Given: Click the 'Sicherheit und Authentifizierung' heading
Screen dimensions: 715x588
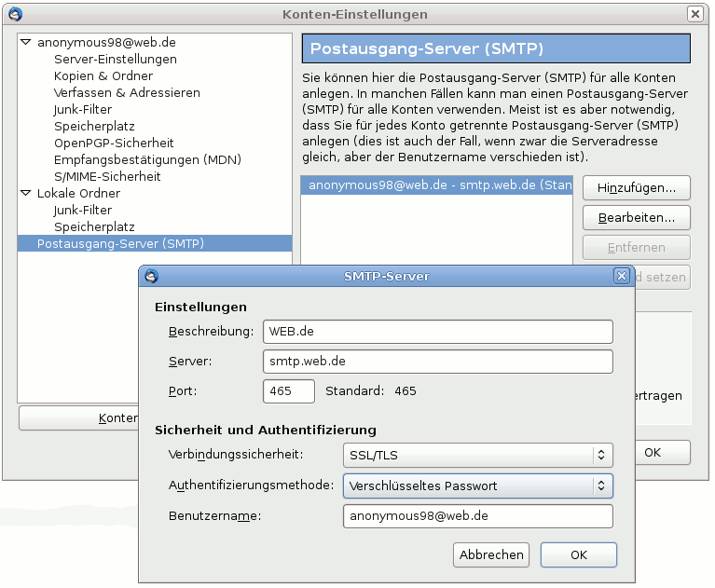Looking at the screenshot, I should coord(266,430).
